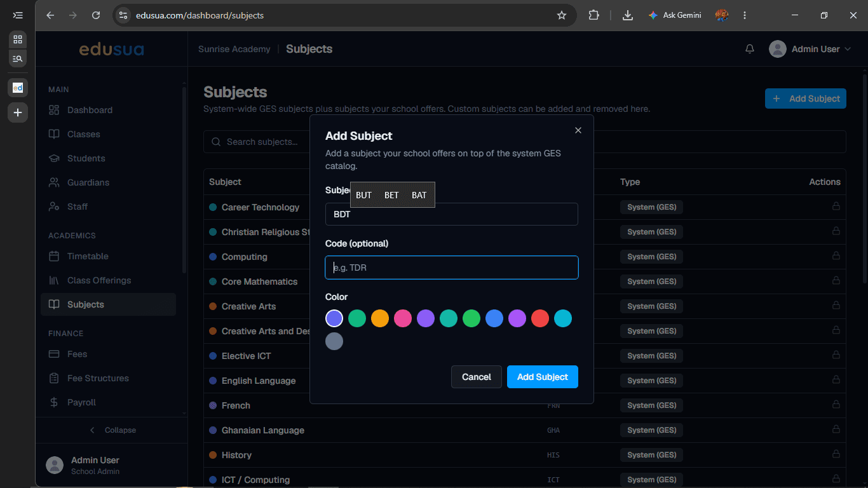Open the browser extensions puzzle icon
Image resolution: width=868 pixels, height=488 pixels.
click(x=593, y=15)
